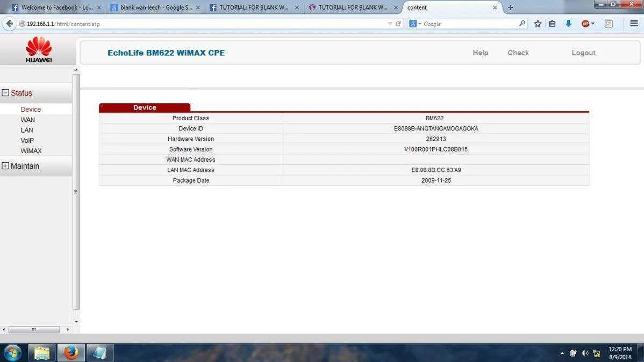The height and width of the screenshot is (362, 644).
Task: Open the bookmarks list icon
Action: (552, 24)
